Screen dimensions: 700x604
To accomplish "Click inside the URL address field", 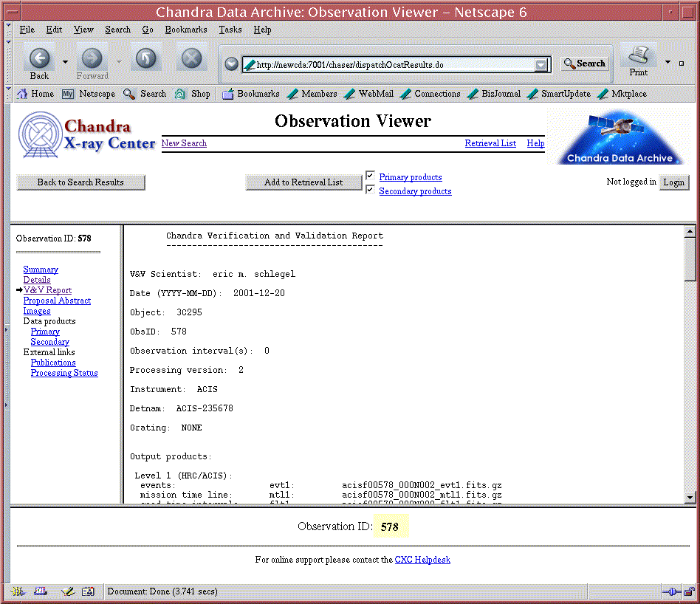I will click(391, 65).
